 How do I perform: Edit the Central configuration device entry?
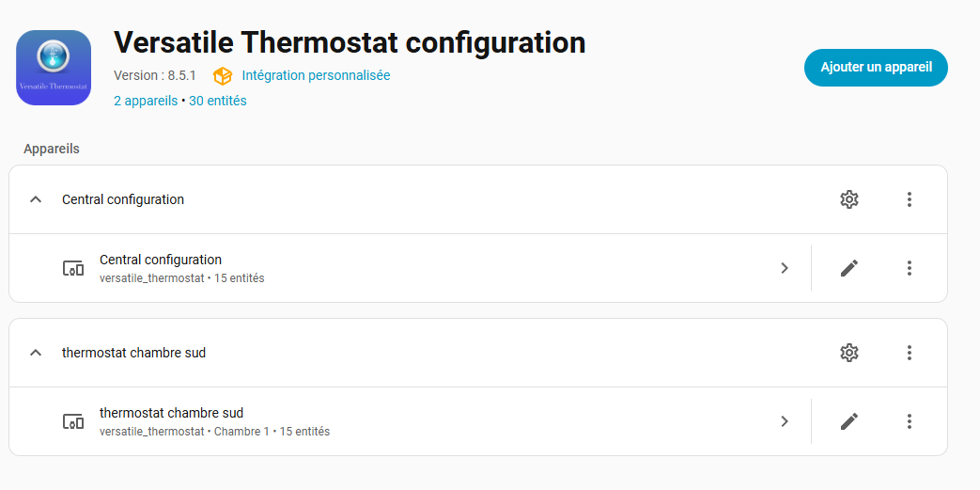849,268
